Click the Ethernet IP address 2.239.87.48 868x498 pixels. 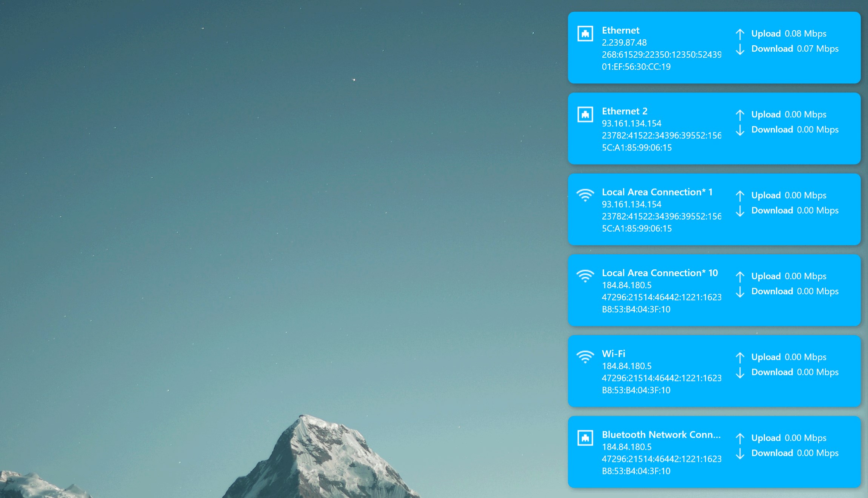pyautogui.click(x=624, y=43)
